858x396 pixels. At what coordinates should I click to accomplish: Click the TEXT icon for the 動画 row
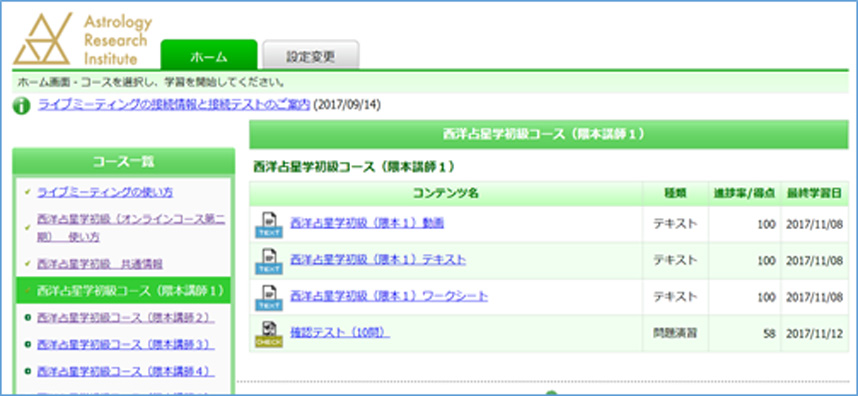269,225
